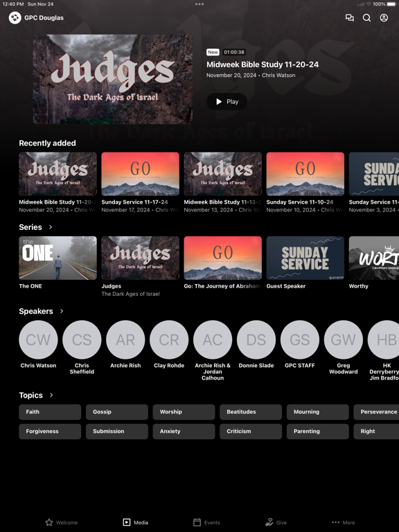Viewport: 399px width, 532px height.
Task: Choose the Perseverance topic
Action: (x=376, y=412)
